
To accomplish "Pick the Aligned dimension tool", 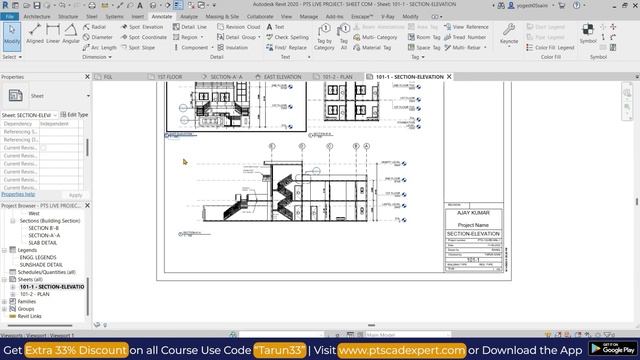I will [35, 34].
